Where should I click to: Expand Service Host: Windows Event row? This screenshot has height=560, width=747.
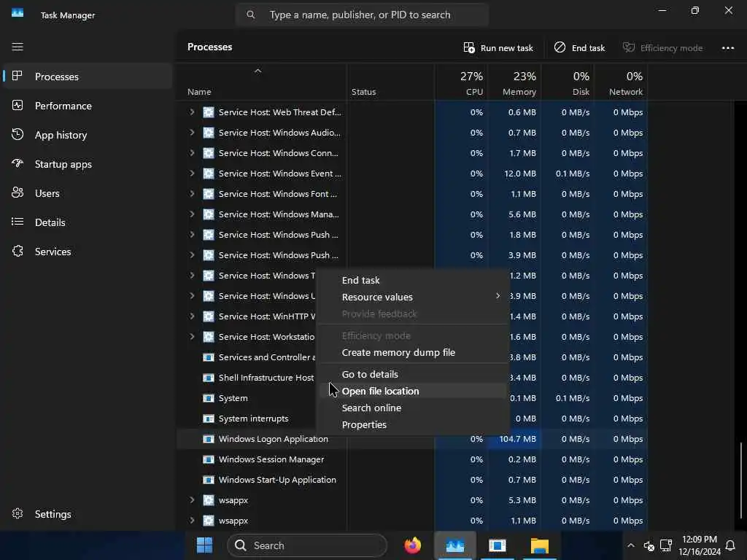pos(192,174)
